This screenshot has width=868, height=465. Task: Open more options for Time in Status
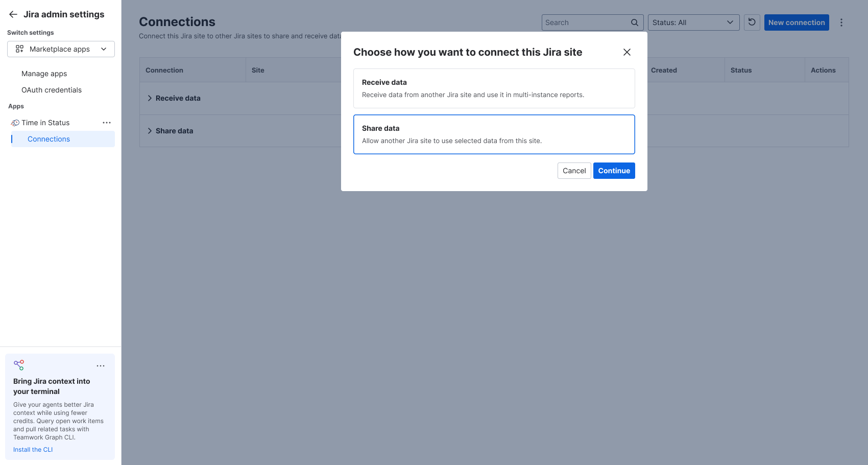[x=107, y=123]
